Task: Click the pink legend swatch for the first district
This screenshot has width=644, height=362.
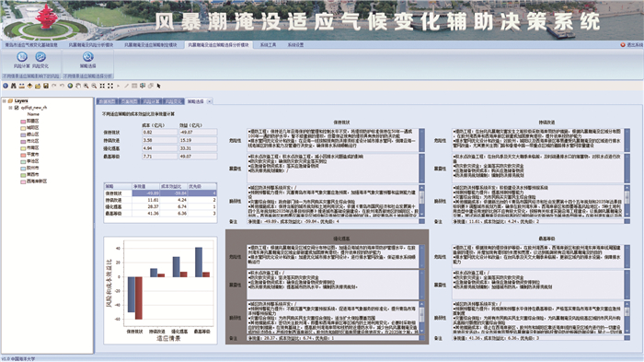Action: click(23, 122)
